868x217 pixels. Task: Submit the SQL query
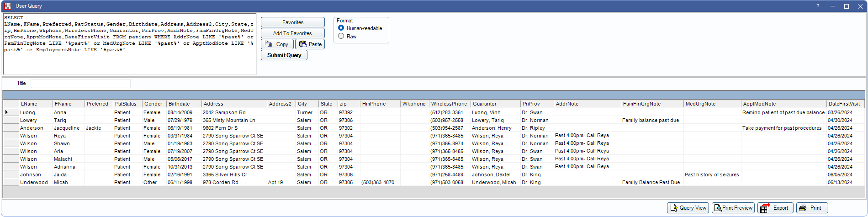[284, 55]
